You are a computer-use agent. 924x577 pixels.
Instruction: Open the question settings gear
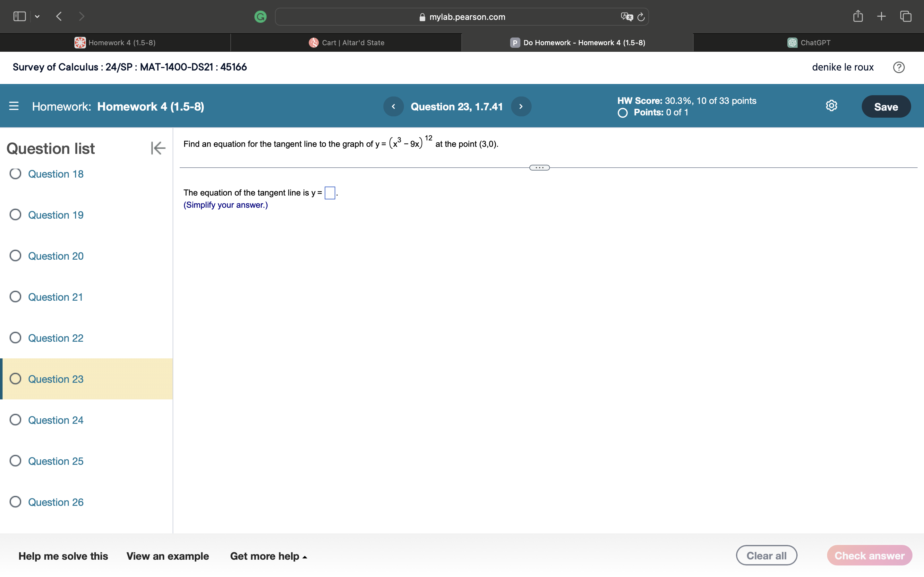(x=831, y=106)
